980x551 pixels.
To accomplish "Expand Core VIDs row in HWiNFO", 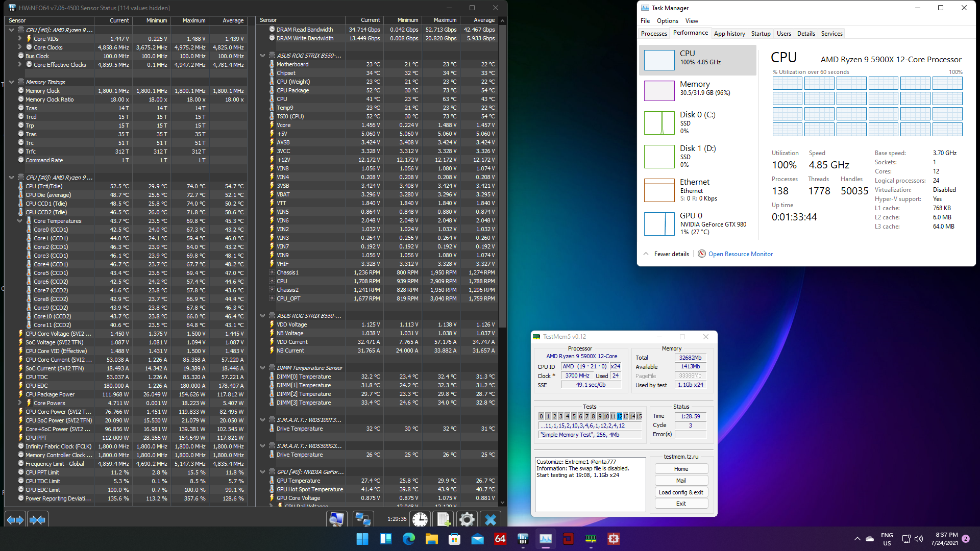I will coord(19,39).
